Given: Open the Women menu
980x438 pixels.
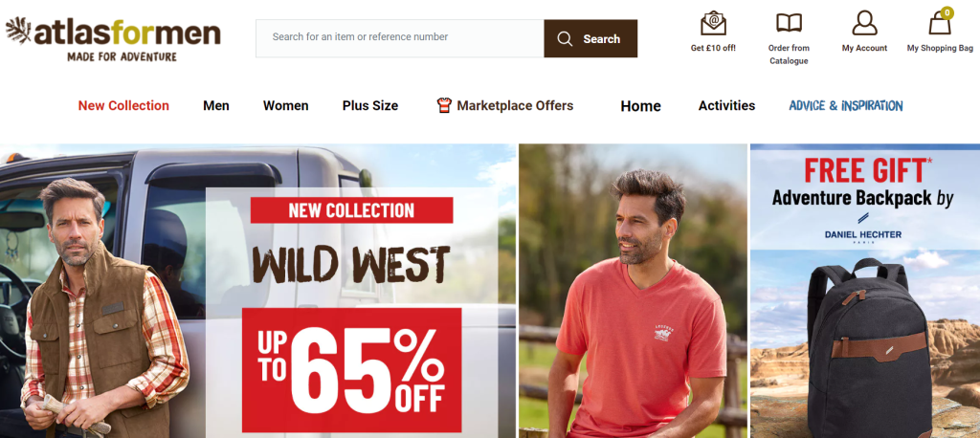Looking at the screenshot, I should click(x=285, y=105).
